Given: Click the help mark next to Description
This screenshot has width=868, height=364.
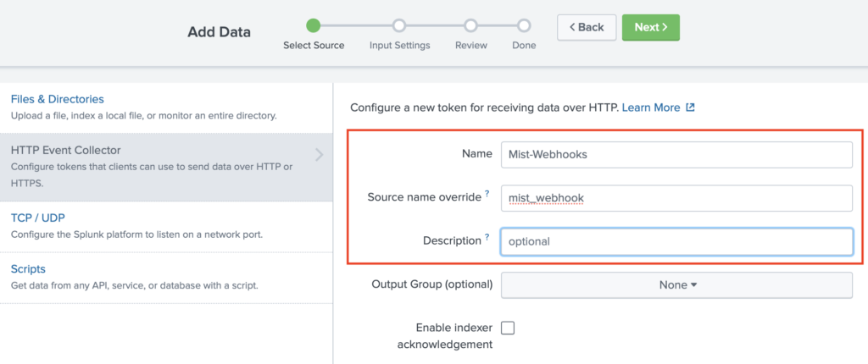Looking at the screenshot, I should (487, 240).
